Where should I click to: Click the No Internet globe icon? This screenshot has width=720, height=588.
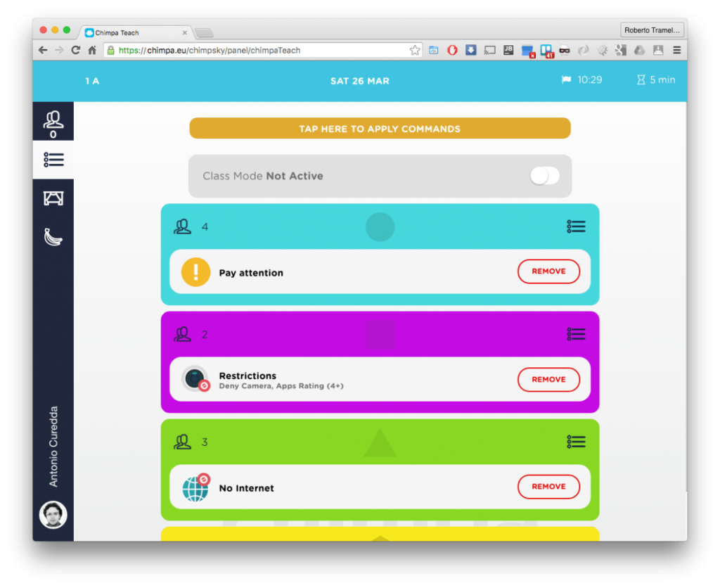click(196, 488)
